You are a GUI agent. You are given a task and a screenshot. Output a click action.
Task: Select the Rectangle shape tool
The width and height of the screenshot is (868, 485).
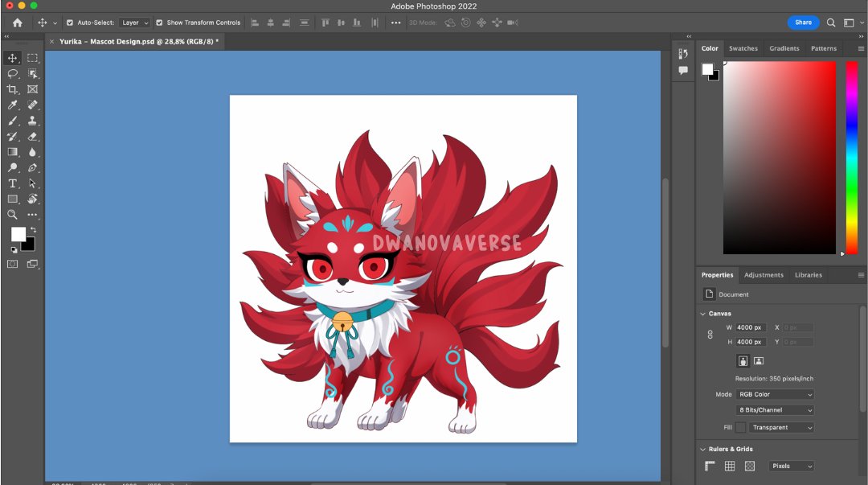pyautogui.click(x=12, y=199)
